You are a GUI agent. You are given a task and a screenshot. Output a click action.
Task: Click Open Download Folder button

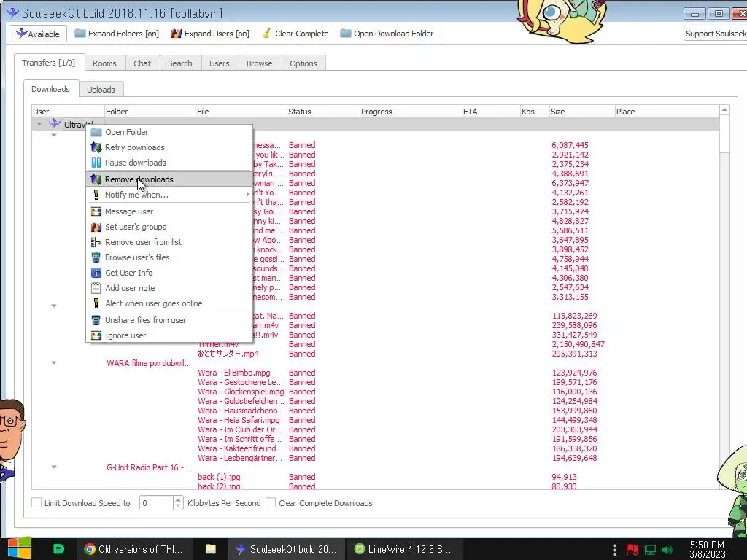pos(387,34)
